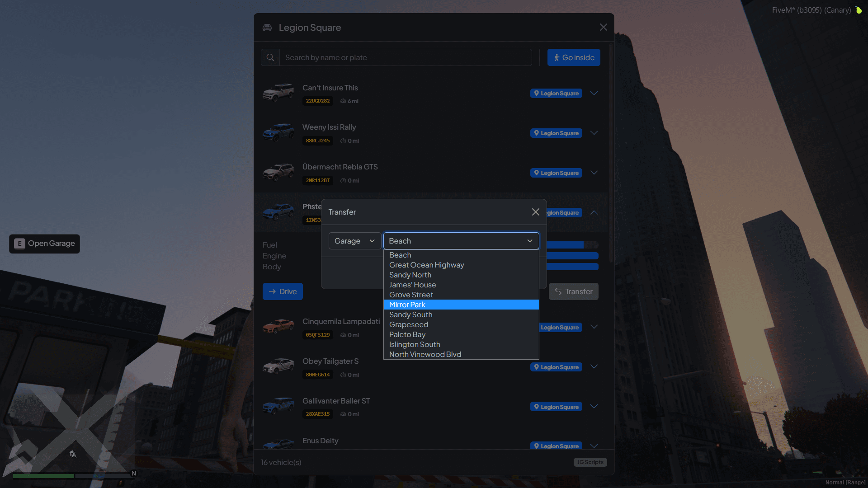Click the car icon beside Legion Square title
This screenshot has height=488, width=868.
tap(267, 28)
